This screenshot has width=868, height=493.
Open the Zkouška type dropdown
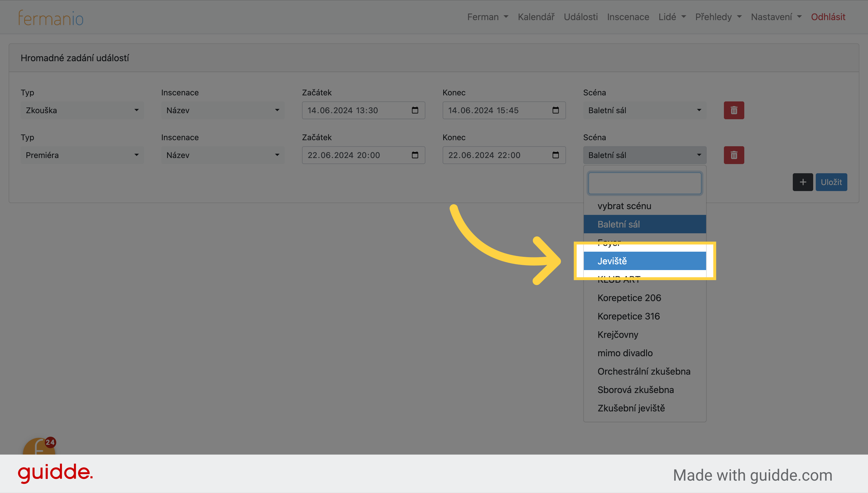click(x=82, y=110)
